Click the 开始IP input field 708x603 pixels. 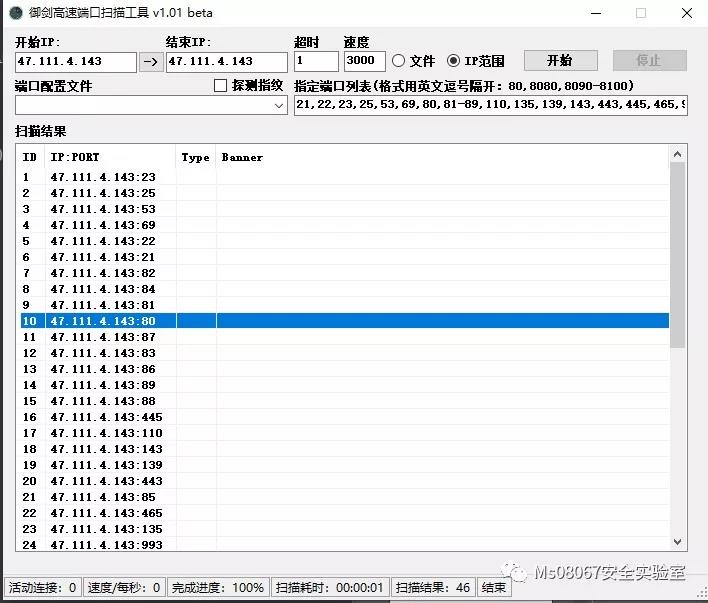click(x=75, y=61)
